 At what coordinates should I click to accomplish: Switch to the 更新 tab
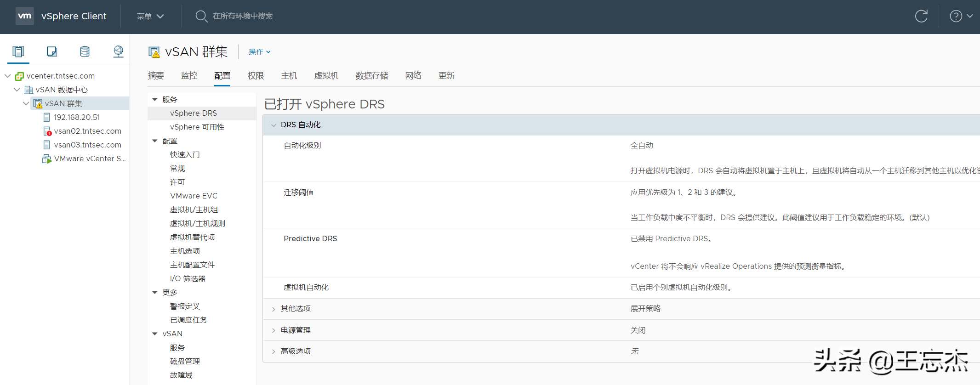pyautogui.click(x=446, y=76)
